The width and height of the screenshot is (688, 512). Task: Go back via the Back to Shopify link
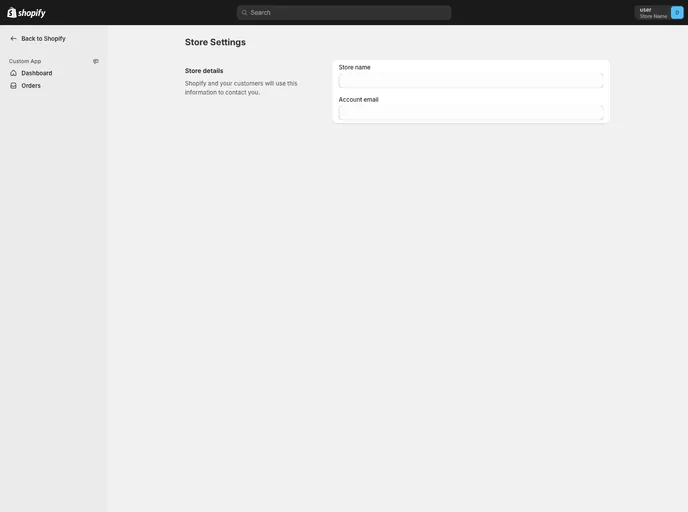tap(43, 39)
